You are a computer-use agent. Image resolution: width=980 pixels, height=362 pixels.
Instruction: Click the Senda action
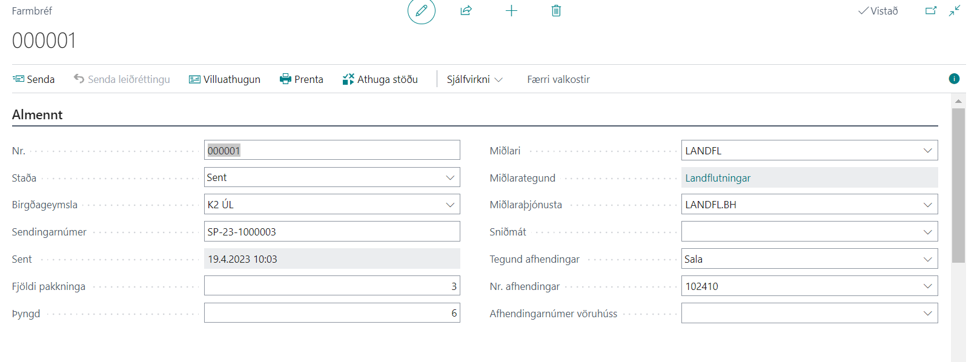pos(34,79)
